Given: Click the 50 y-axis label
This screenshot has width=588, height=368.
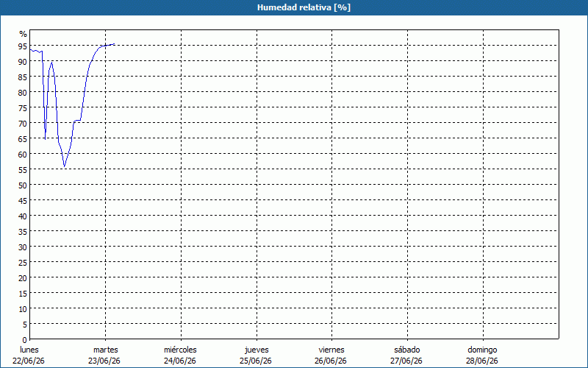Looking at the screenshot, I should click(23, 185).
